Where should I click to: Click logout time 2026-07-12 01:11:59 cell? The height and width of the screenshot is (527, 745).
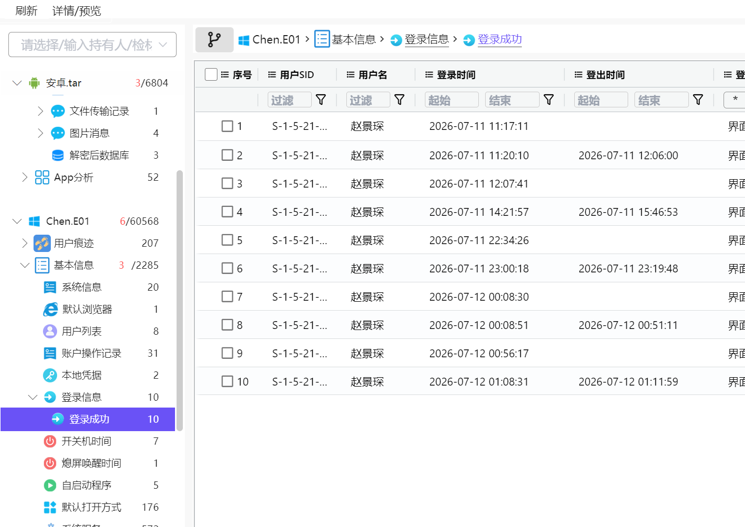coord(628,382)
